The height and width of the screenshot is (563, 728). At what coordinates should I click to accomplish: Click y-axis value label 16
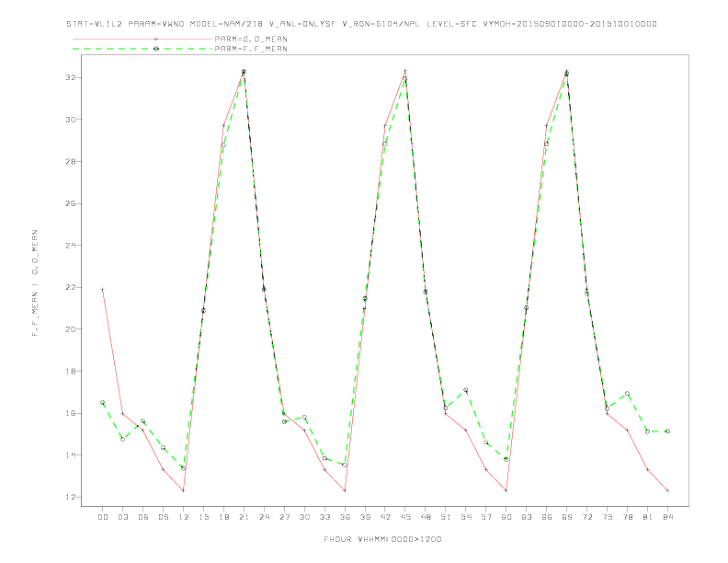70,413
